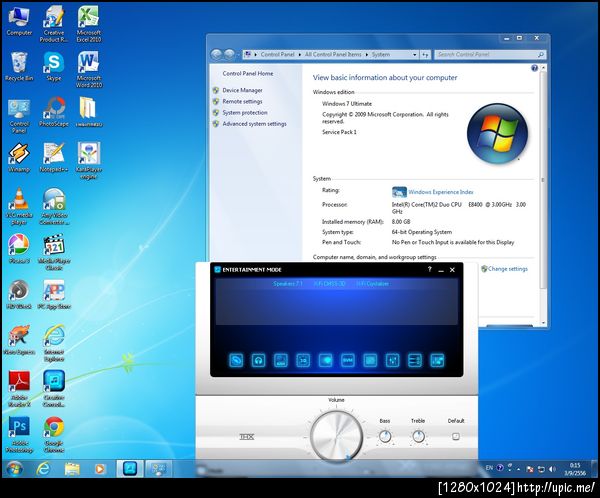The width and height of the screenshot is (600, 498).
Task: Open System protection link
Action: [245, 113]
